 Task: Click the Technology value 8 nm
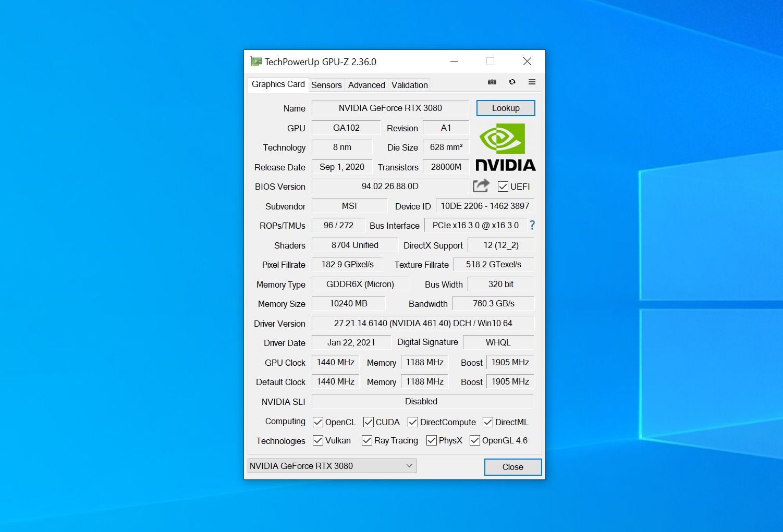point(342,147)
